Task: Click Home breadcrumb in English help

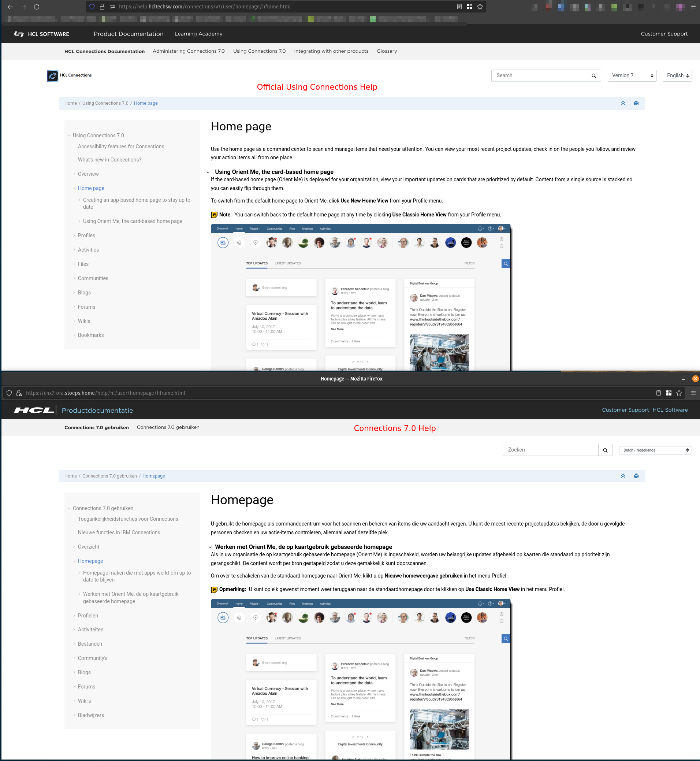Action: pos(70,104)
